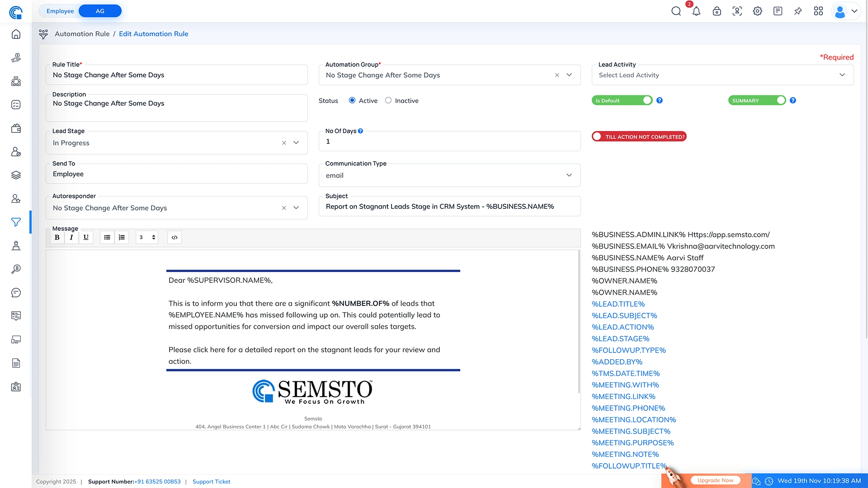Open the Communication Type dropdown

(x=569, y=175)
